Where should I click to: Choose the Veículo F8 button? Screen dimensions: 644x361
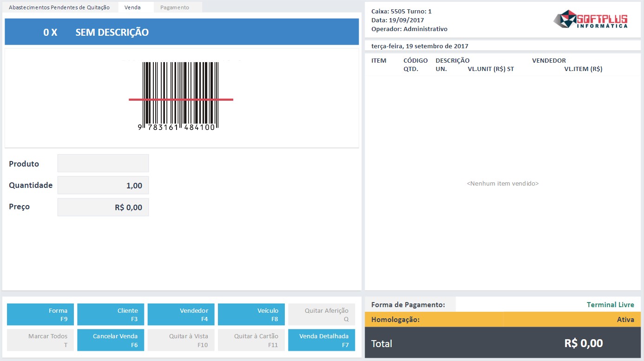(x=251, y=315)
